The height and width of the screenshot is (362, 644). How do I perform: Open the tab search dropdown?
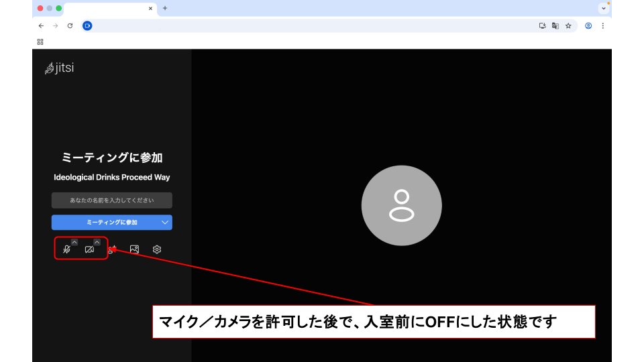tap(603, 8)
